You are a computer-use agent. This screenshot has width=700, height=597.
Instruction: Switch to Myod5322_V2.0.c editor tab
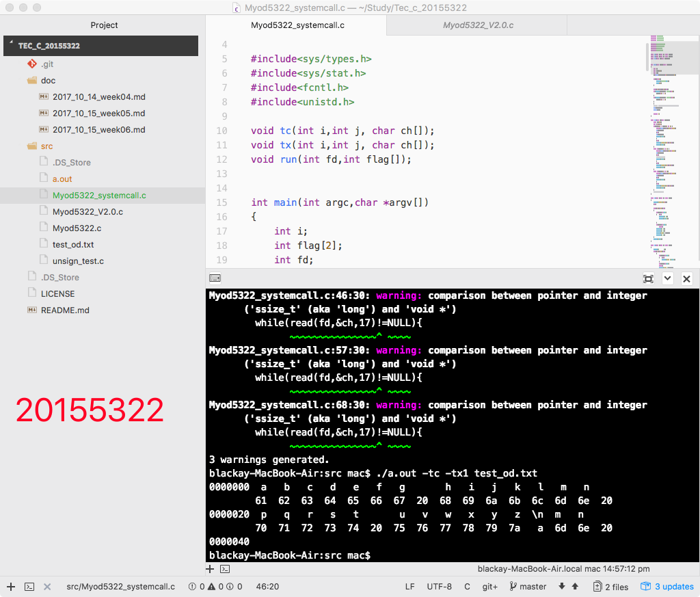pyautogui.click(x=478, y=25)
